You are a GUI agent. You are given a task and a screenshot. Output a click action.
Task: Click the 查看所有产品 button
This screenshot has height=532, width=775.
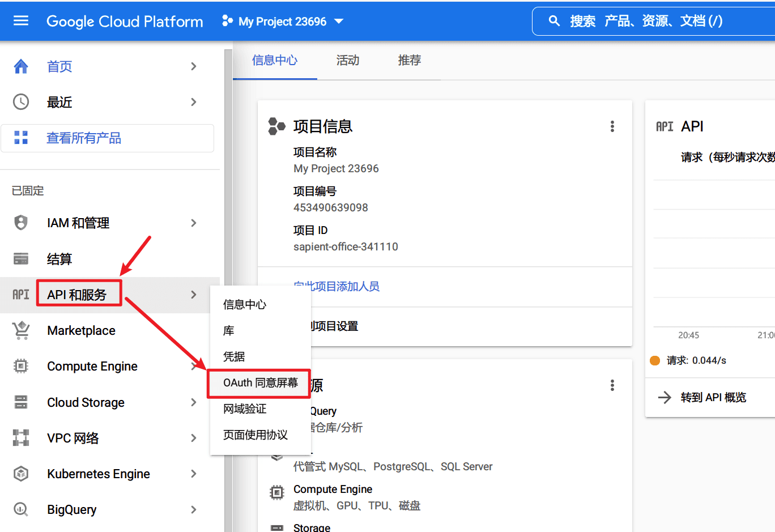tap(108, 138)
